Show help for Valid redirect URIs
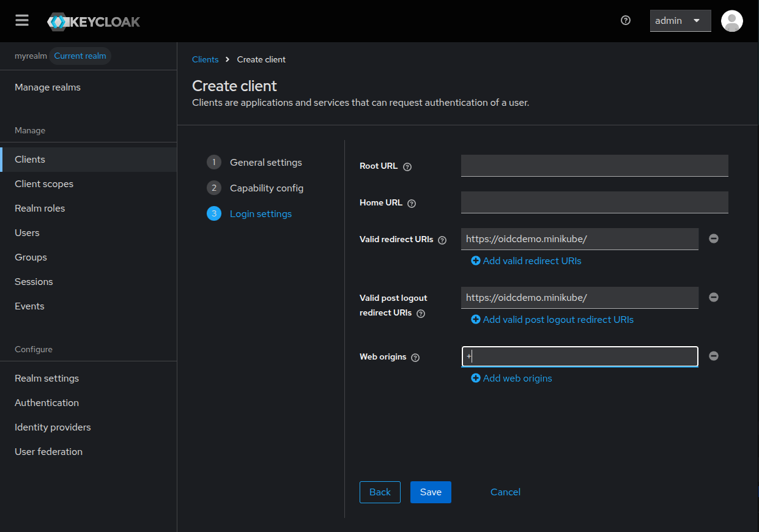Viewport: 759px width, 532px height. [442, 240]
